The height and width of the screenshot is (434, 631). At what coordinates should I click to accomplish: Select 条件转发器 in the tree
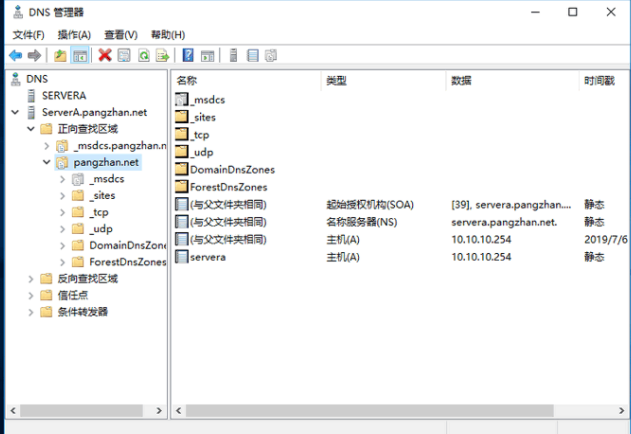pos(82,312)
